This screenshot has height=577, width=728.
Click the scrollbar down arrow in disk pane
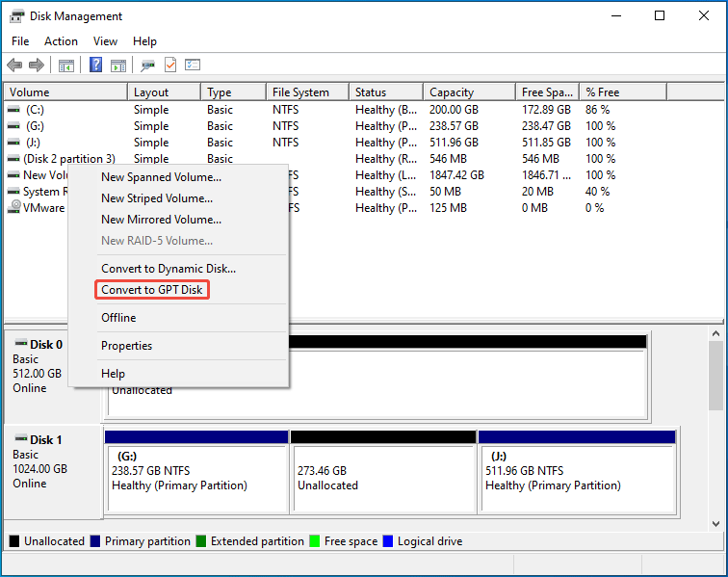click(715, 524)
